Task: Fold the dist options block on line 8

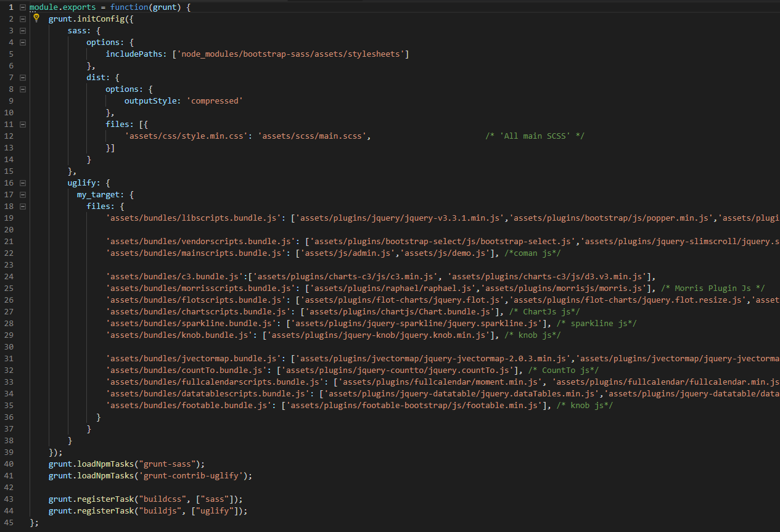Action: 23,89
